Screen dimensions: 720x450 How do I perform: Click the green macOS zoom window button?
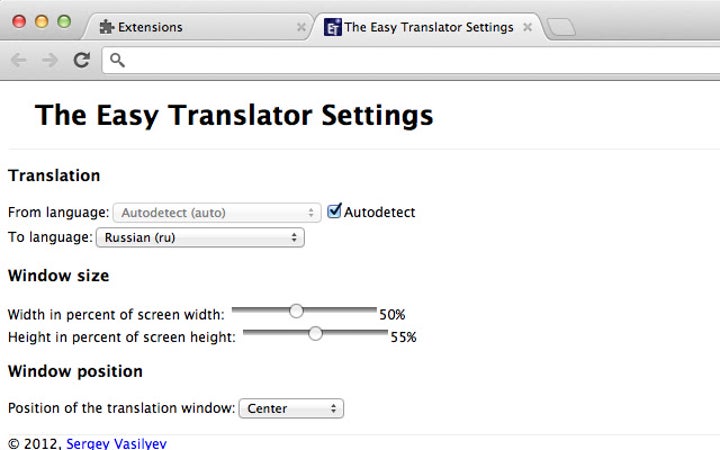64,21
